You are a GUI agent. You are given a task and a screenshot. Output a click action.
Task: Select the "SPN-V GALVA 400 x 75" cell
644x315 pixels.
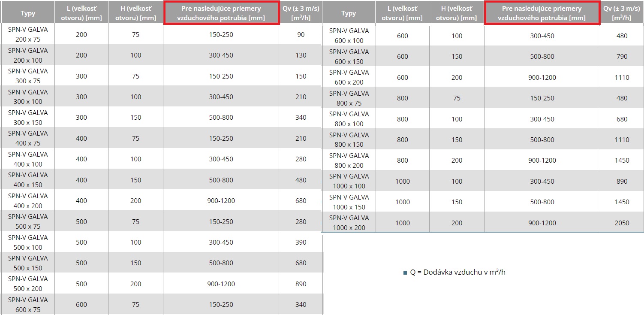[x=28, y=138]
